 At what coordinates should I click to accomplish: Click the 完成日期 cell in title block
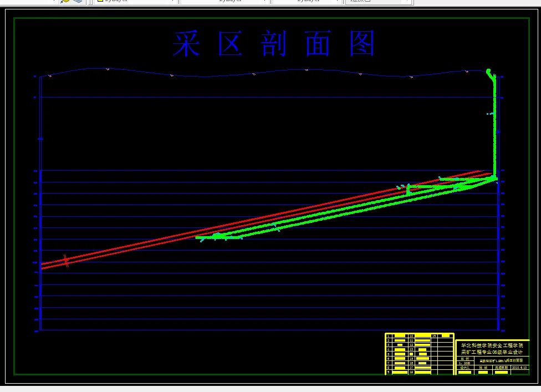pos(502,368)
